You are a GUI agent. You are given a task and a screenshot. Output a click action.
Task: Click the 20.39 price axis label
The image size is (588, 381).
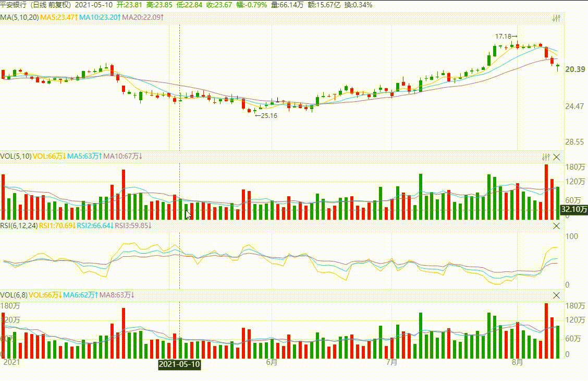[x=575, y=69]
